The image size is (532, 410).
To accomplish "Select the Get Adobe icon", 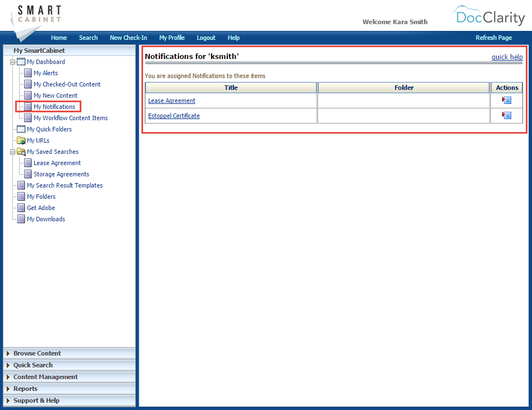I will [21, 208].
